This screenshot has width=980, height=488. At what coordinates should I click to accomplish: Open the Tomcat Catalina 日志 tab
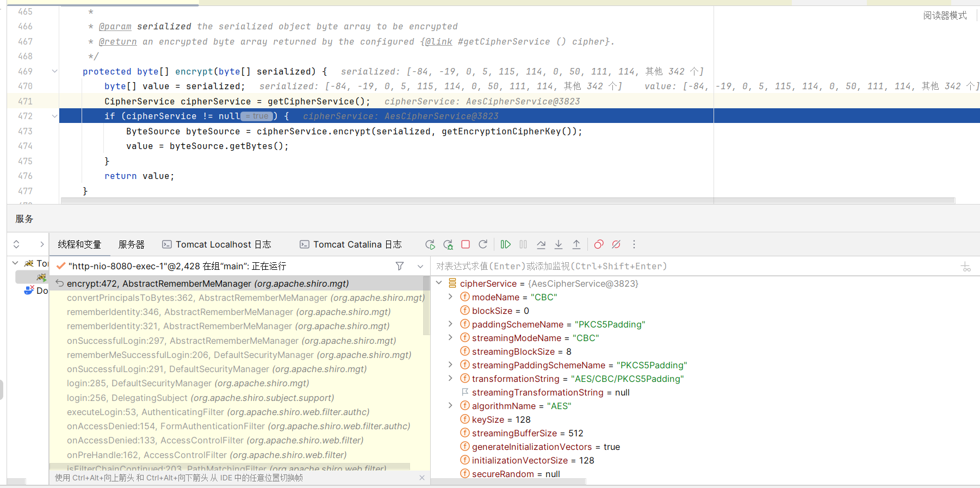click(x=351, y=245)
